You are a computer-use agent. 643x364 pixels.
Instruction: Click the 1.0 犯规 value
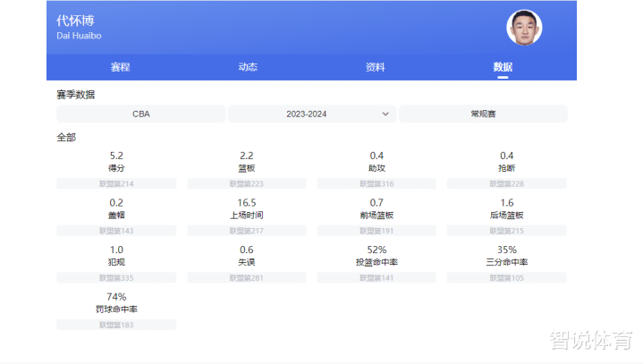(116, 250)
